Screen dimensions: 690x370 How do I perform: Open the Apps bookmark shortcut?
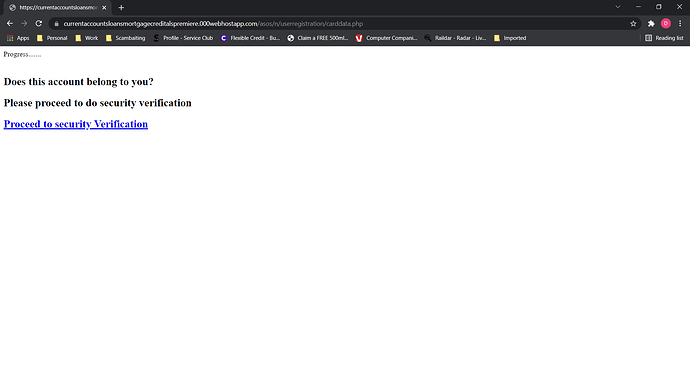[x=18, y=38]
